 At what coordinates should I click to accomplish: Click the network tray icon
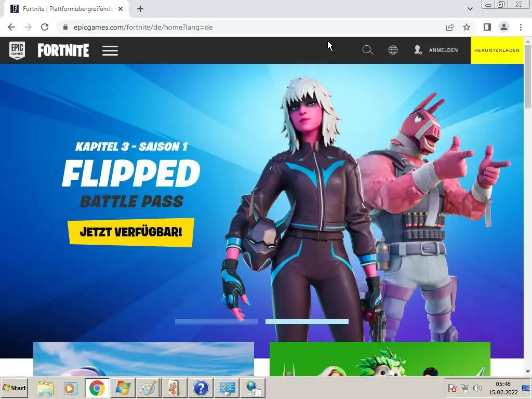pyautogui.click(x=465, y=388)
